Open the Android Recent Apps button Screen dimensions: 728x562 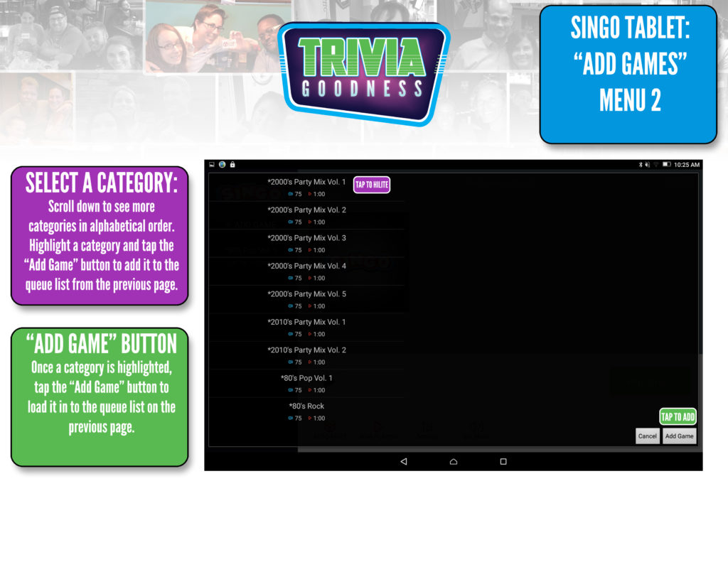coord(503,461)
